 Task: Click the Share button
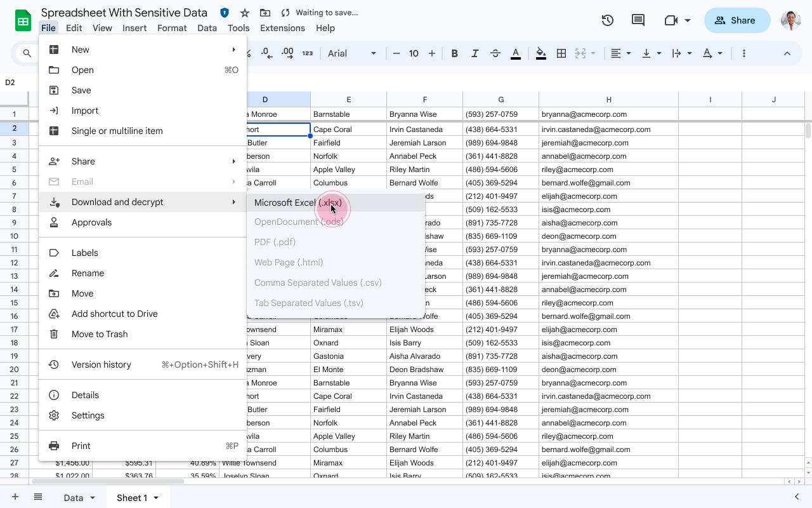tap(737, 20)
